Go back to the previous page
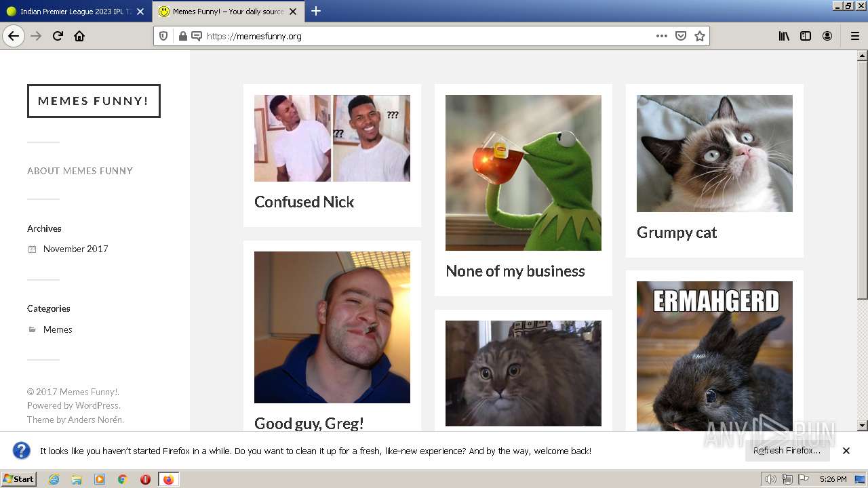868x488 pixels. (x=14, y=36)
